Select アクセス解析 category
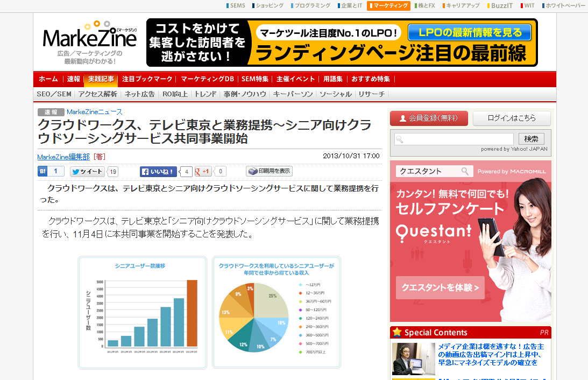Screen dimensions: 588x380 pos(97,94)
